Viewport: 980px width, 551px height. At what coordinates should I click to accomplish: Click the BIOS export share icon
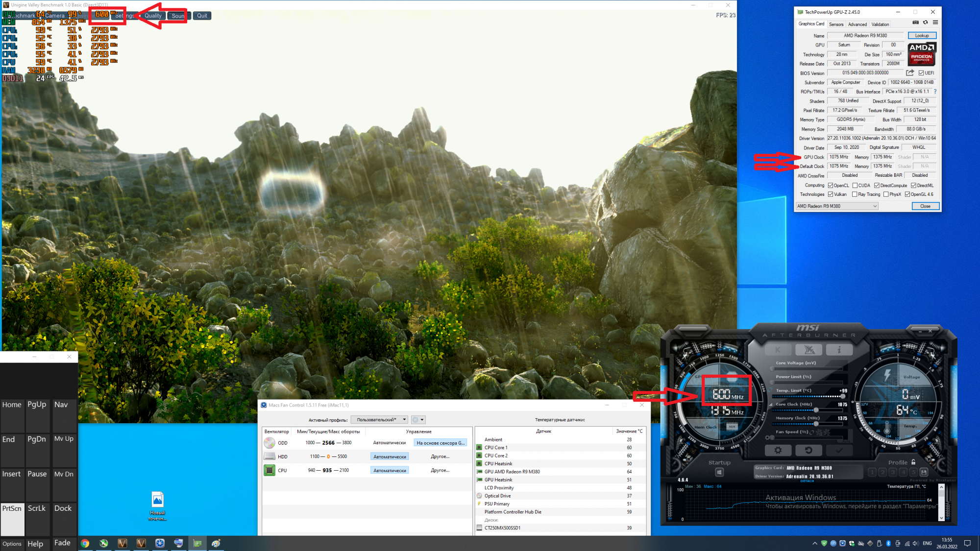coord(910,72)
